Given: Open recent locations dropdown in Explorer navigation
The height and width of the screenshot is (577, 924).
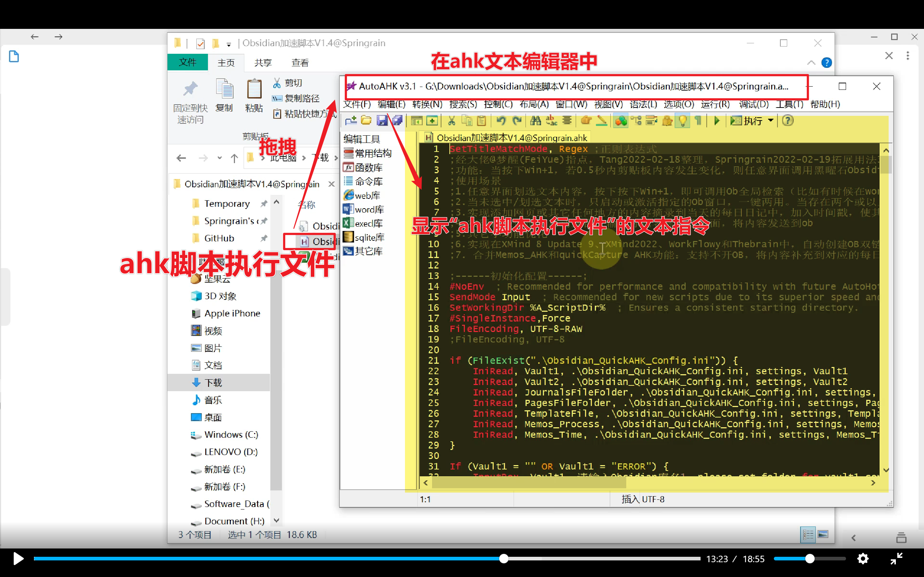Looking at the screenshot, I should (x=219, y=158).
